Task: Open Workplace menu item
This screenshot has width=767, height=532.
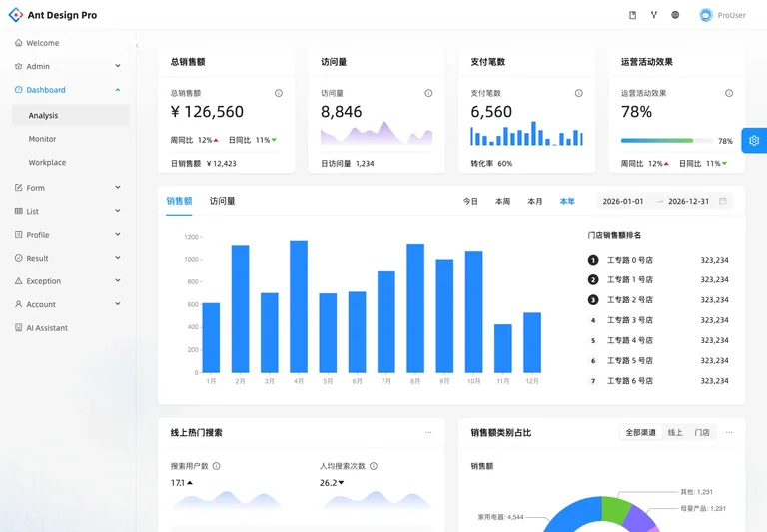Action: (71, 163)
